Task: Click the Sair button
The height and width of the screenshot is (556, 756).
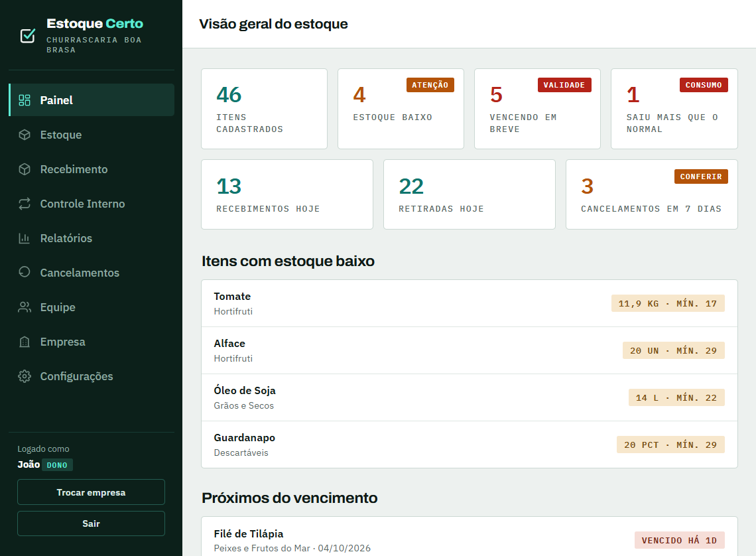Action: tap(91, 523)
